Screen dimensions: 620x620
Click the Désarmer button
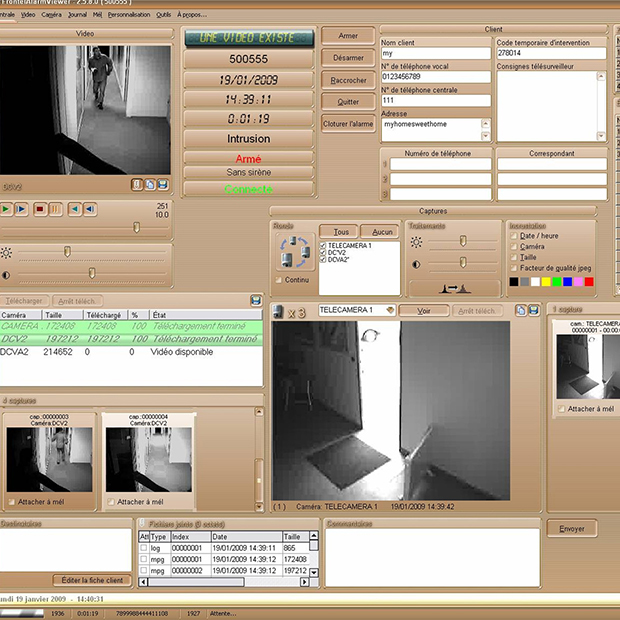348,57
